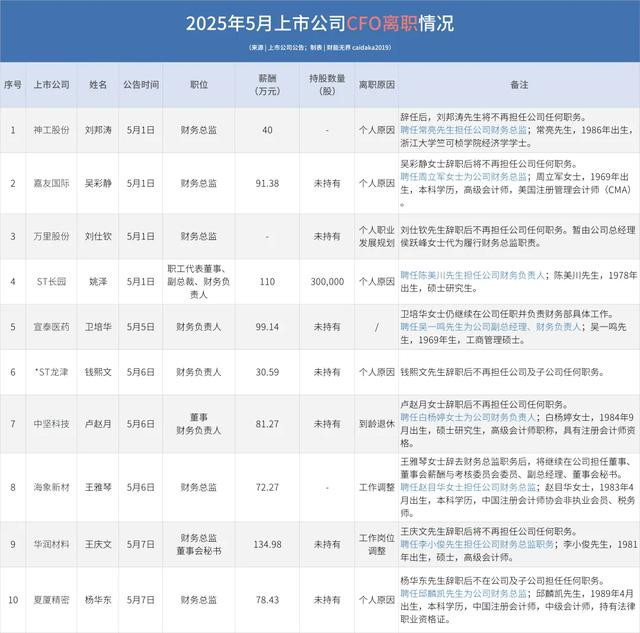Viewport: 640px width, 633px height.
Task: Click the title "2025年5月上市公司CFO离职情况"
Action: tap(320, 23)
